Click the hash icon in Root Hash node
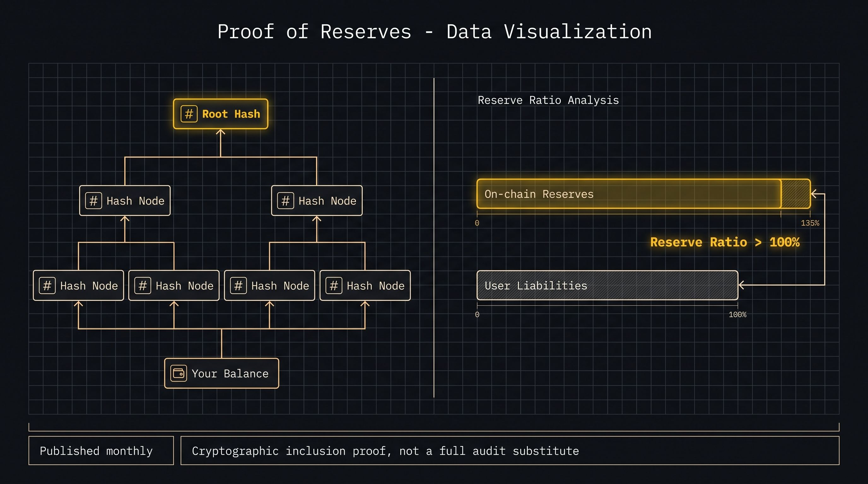 [189, 114]
